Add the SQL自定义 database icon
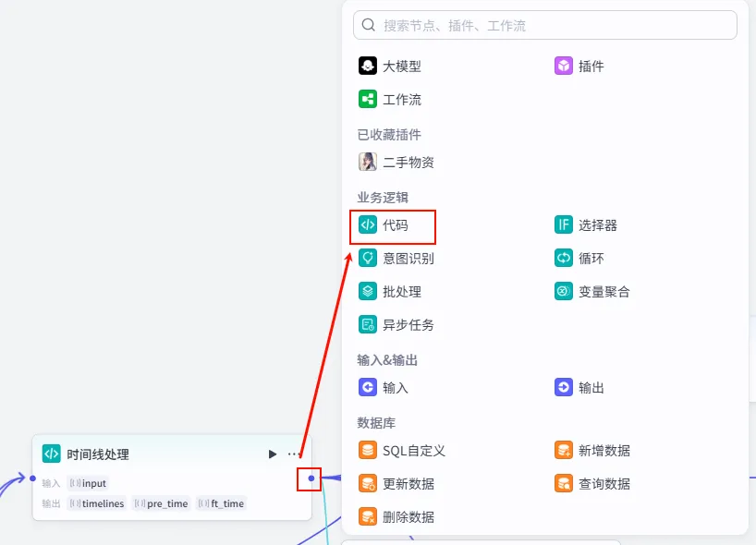This screenshot has height=545, width=756. [368, 451]
